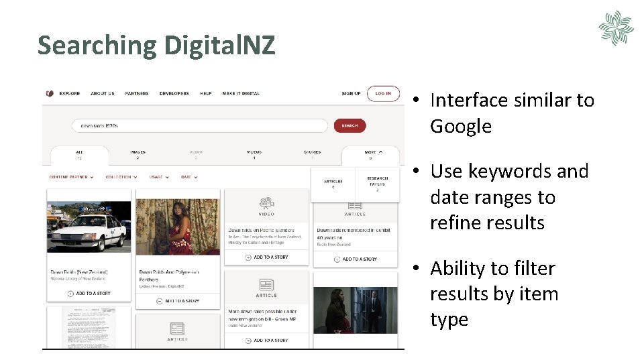
Task: Collapse the More tab dropdown
Action: pos(370,155)
